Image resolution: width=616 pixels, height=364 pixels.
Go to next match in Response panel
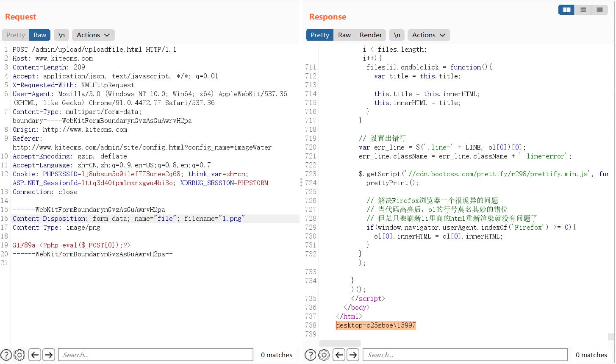(x=353, y=355)
